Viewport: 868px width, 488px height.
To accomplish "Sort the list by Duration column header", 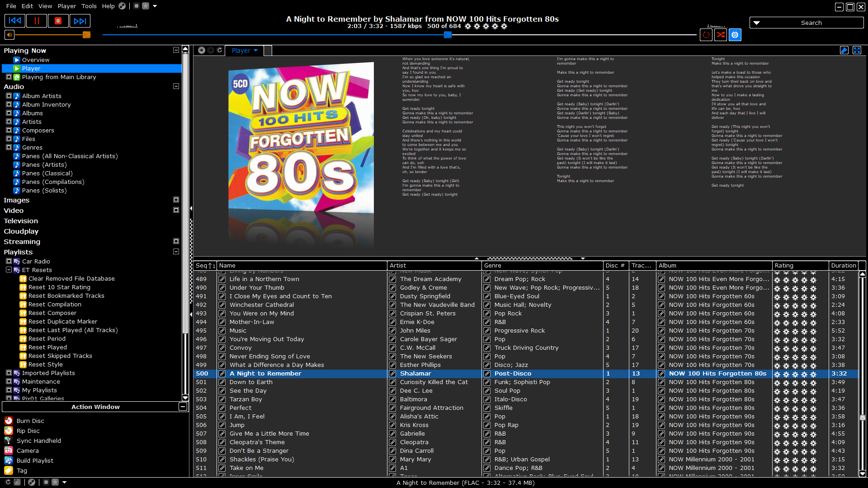I will [x=843, y=266].
